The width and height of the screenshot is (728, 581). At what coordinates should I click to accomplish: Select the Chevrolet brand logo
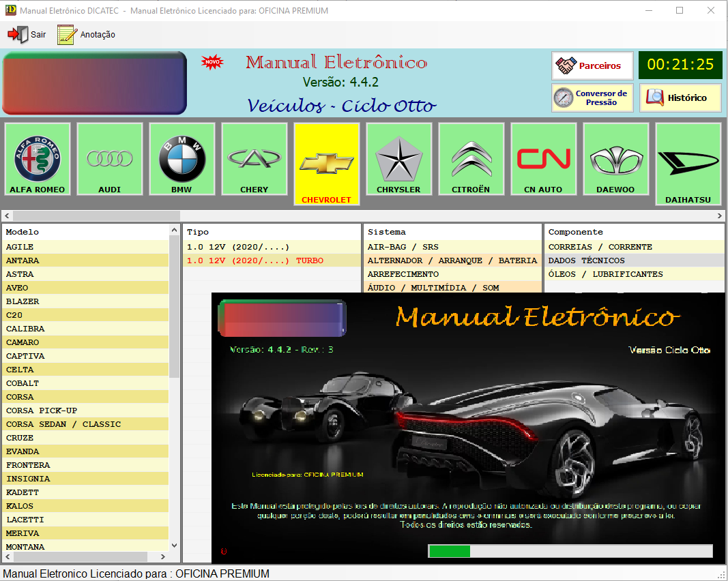(x=326, y=164)
